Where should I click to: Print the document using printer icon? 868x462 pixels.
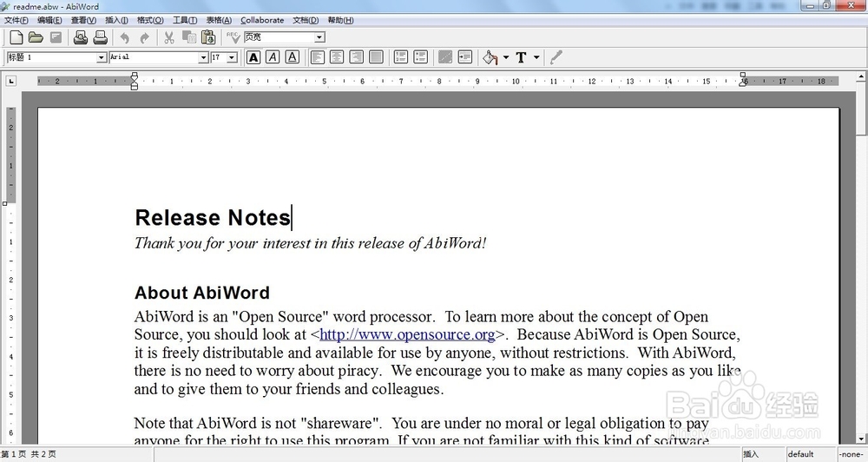[x=100, y=37]
